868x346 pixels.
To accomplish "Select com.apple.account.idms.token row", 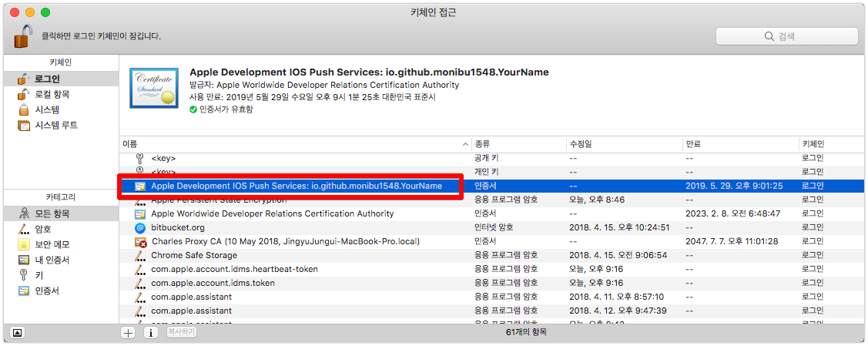I will point(493,283).
